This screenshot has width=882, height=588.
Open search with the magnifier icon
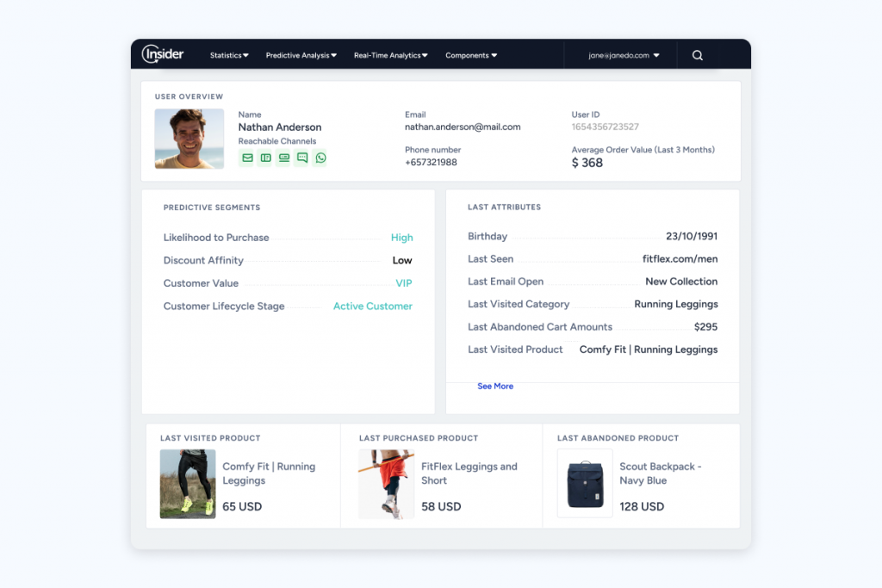pos(698,55)
